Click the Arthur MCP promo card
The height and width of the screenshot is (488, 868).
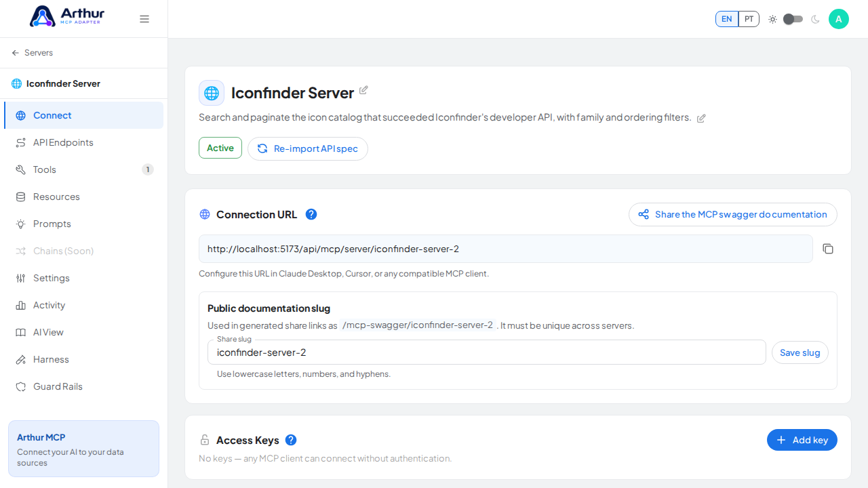point(83,449)
